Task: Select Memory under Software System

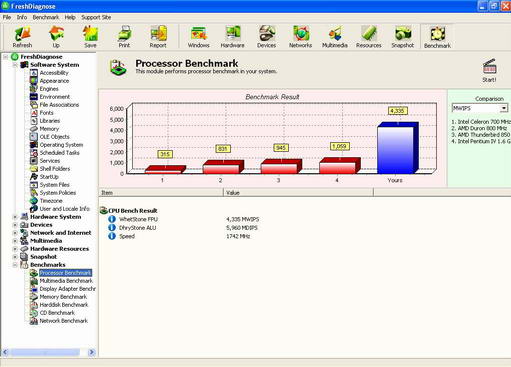Action: (x=49, y=129)
